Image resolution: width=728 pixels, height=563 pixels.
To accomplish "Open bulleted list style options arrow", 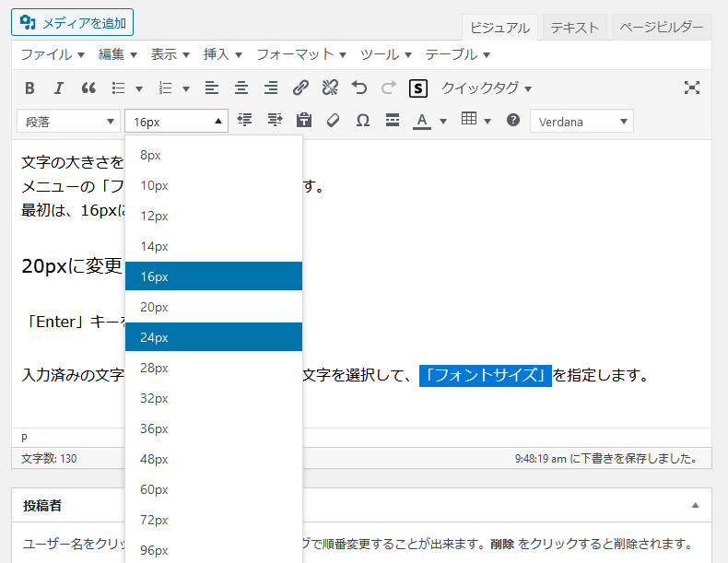I will coord(139,88).
